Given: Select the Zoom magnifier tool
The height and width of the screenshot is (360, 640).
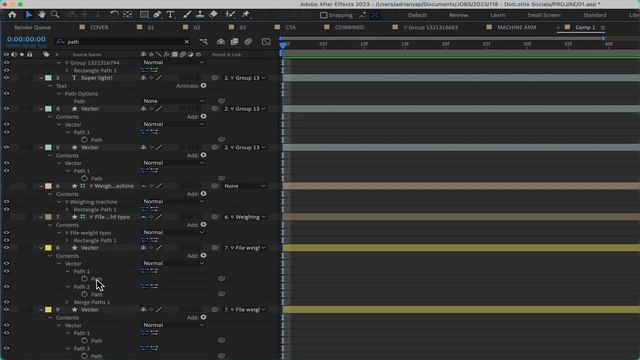Looking at the screenshot, I should [55, 15].
